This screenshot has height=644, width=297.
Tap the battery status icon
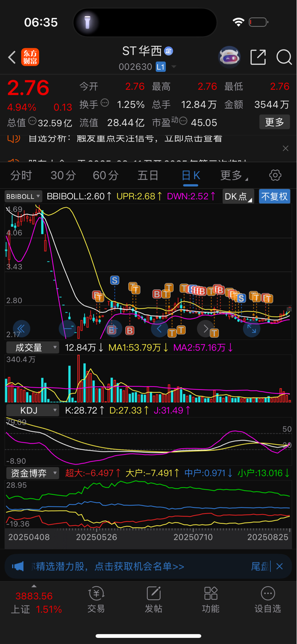point(258,22)
